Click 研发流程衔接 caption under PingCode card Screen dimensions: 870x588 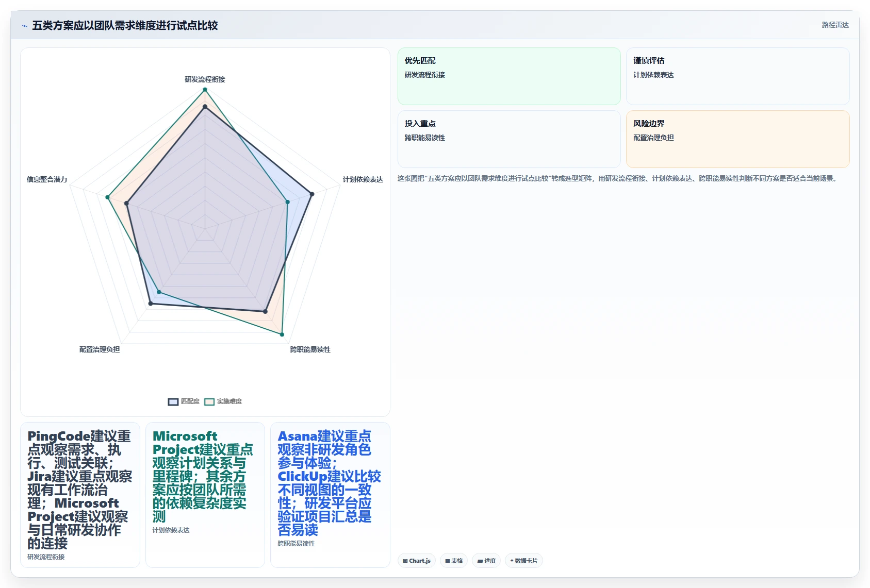[46, 557]
